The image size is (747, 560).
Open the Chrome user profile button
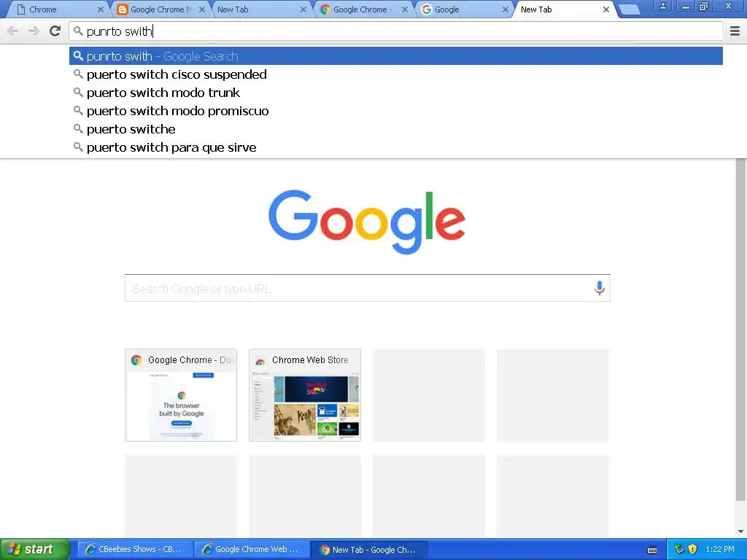tap(662, 6)
